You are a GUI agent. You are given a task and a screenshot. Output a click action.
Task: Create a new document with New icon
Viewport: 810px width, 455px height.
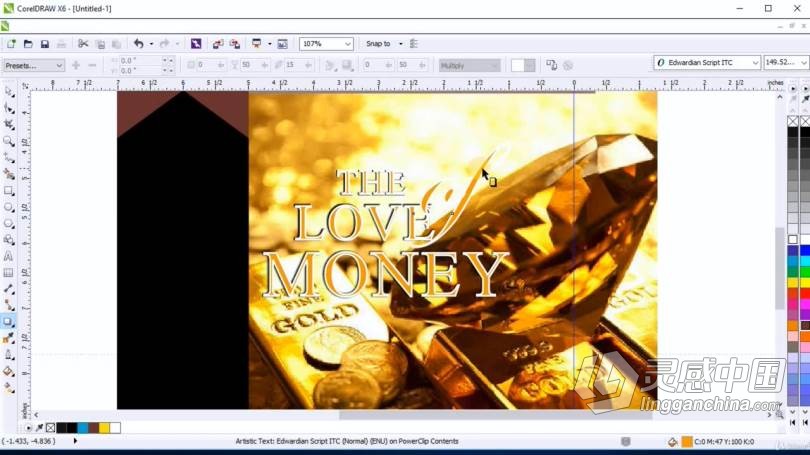11,44
